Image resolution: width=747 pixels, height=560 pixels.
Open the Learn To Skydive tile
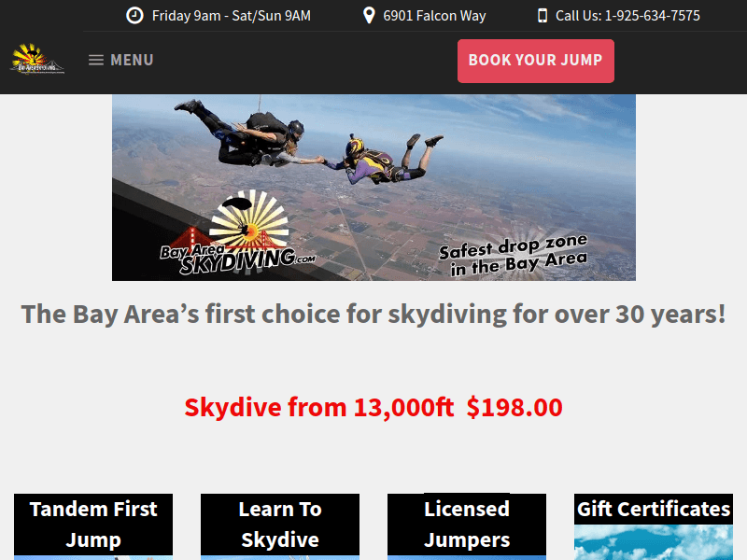click(x=280, y=525)
